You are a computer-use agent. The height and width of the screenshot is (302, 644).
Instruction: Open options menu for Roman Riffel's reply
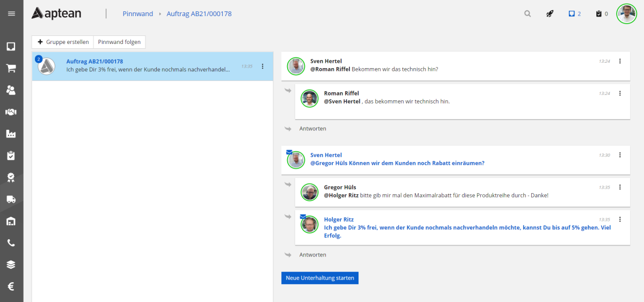pos(620,93)
